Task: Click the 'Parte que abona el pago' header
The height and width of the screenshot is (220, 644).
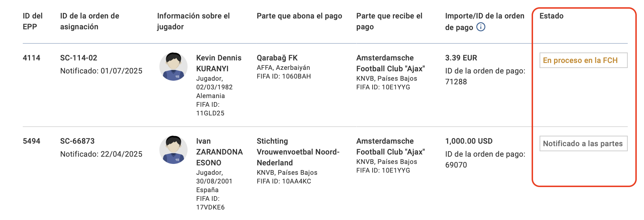Action: point(299,16)
